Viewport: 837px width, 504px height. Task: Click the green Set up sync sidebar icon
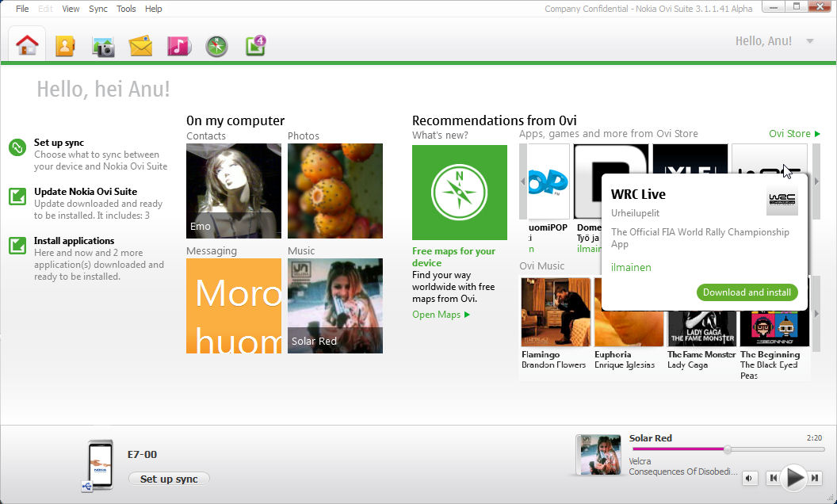17,147
